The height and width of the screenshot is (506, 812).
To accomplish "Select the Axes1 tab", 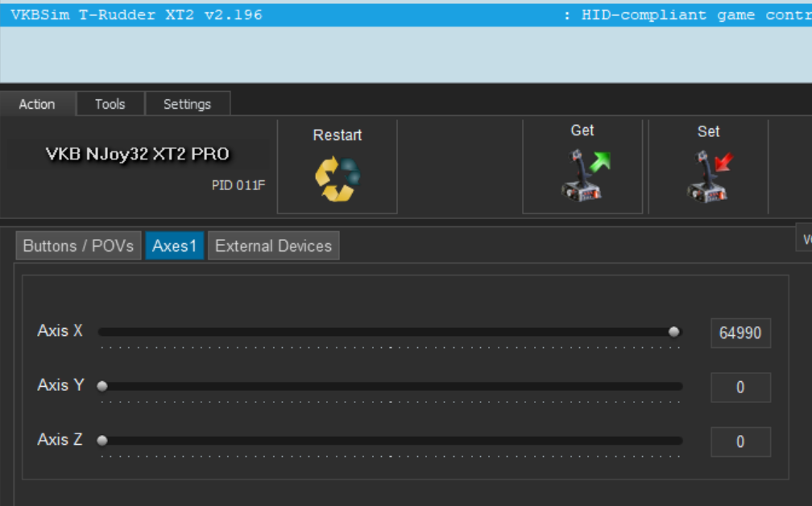I will point(175,246).
